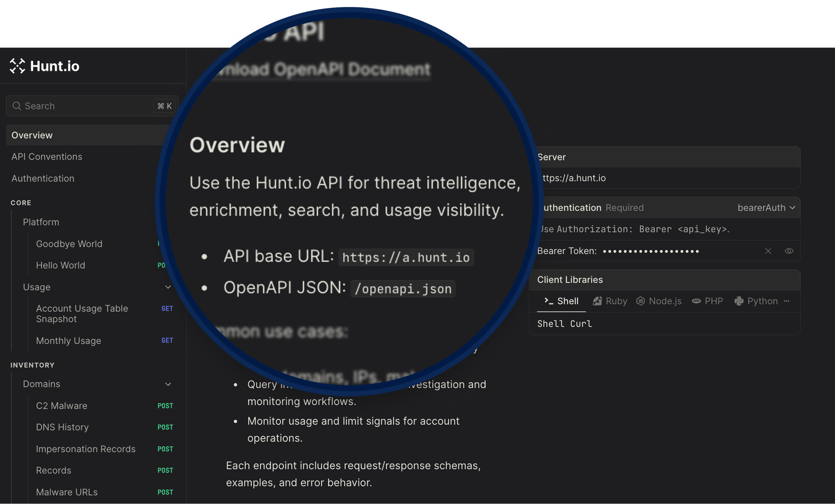Click the Bearer Token field

click(x=651, y=251)
